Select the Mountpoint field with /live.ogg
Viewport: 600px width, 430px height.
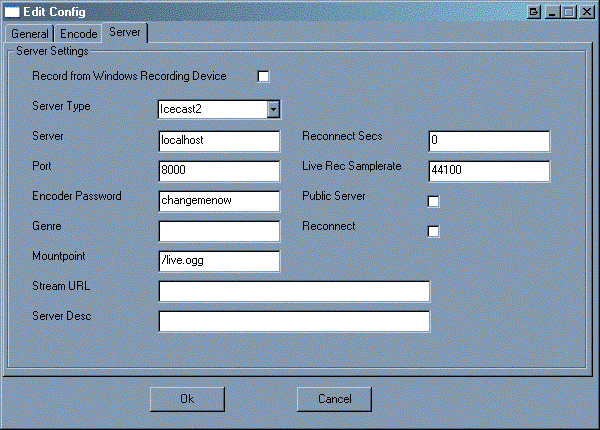(x=219, y=261)
